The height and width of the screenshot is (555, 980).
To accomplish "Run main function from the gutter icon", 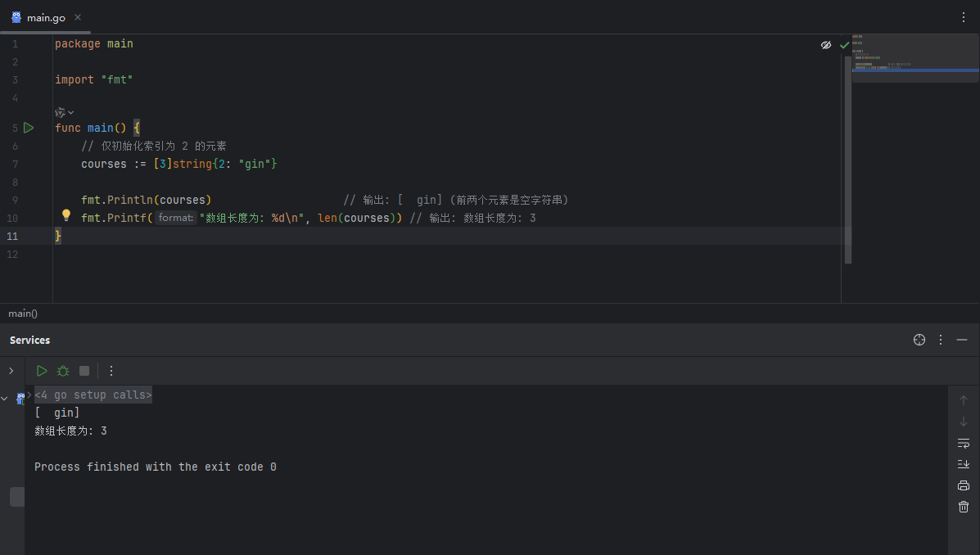I will point(29,128).
